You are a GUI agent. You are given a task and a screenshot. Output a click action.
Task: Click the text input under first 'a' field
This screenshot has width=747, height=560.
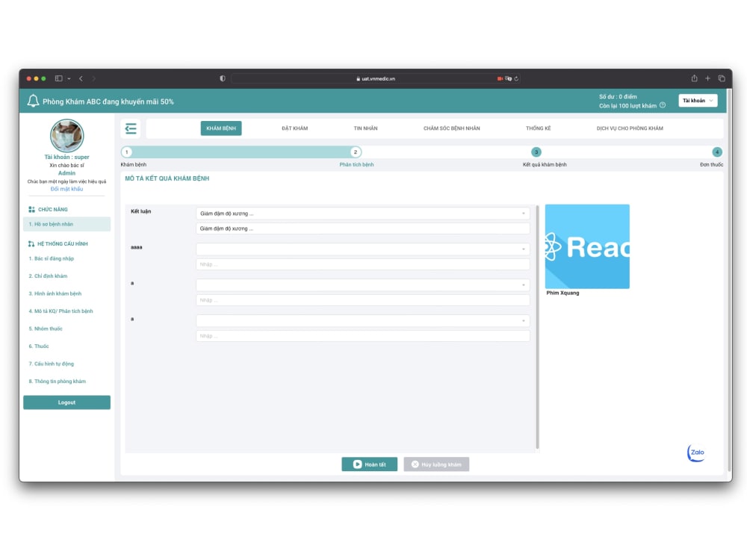point(362,300)
